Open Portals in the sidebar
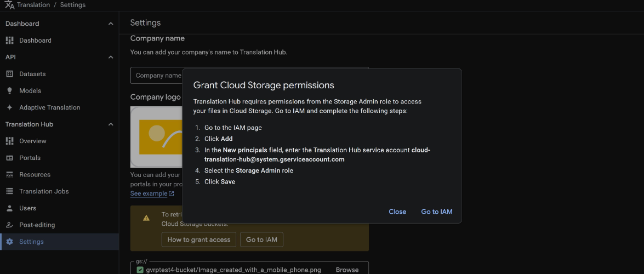 coord(60,158)
